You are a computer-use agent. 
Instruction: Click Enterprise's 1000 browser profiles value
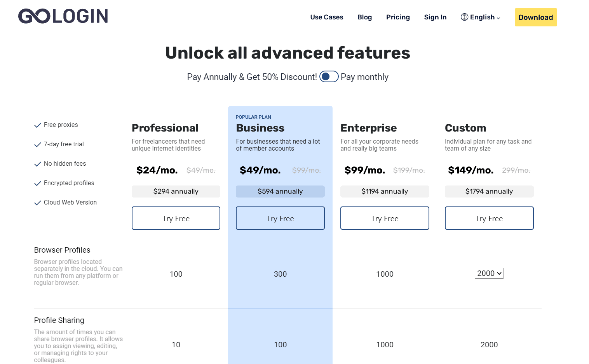click(x=385, y=274)
